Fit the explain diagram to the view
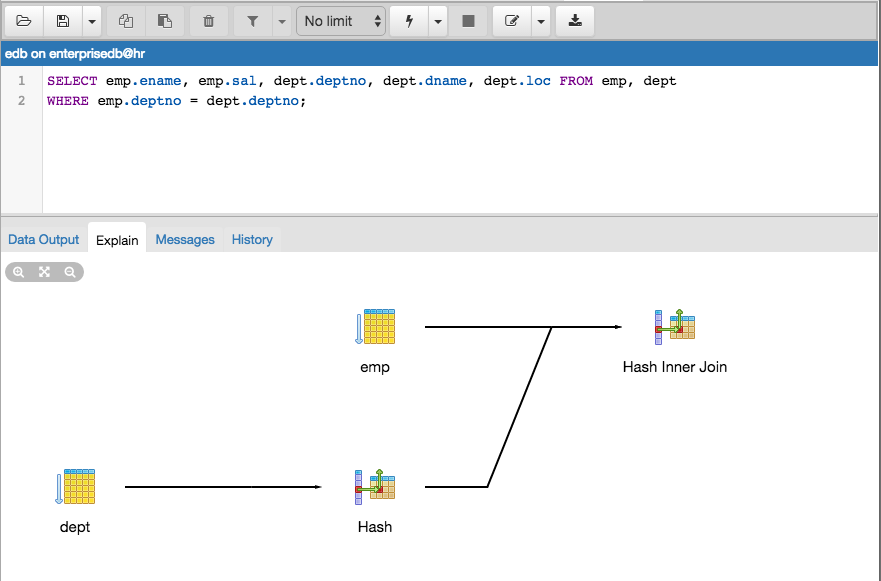The height and width of the screenshot is (581, 881). 44,272
